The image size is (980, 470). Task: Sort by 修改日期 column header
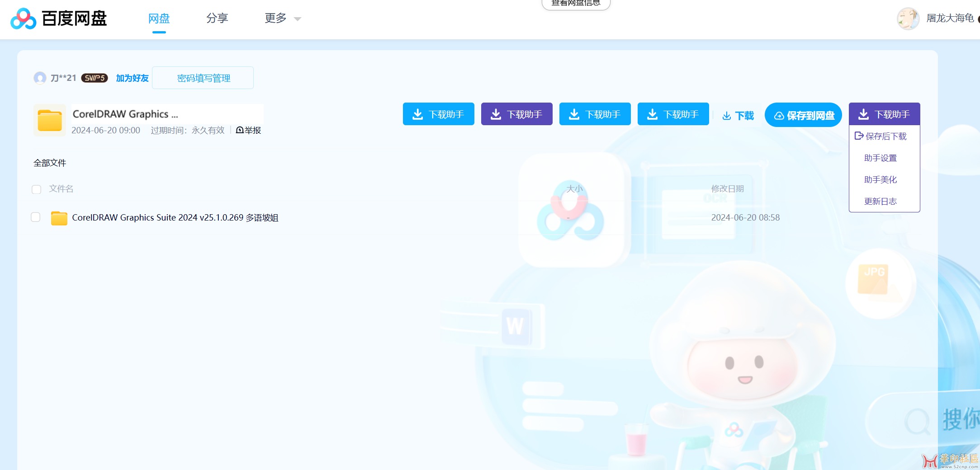tap(727, 188)
